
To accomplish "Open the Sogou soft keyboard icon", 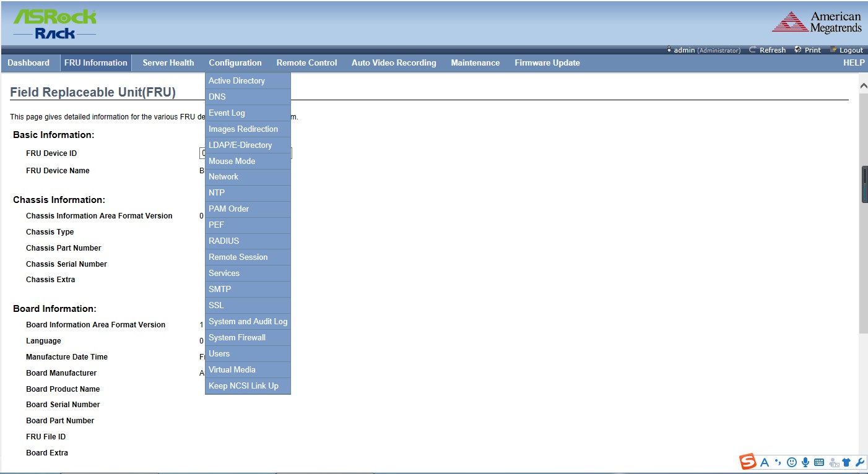I will (819, 462).
